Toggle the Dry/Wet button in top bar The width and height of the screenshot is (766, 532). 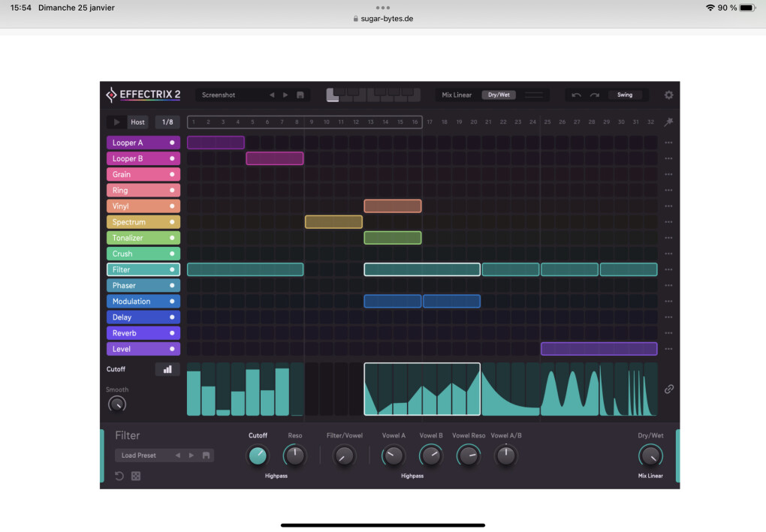[499, 95]
